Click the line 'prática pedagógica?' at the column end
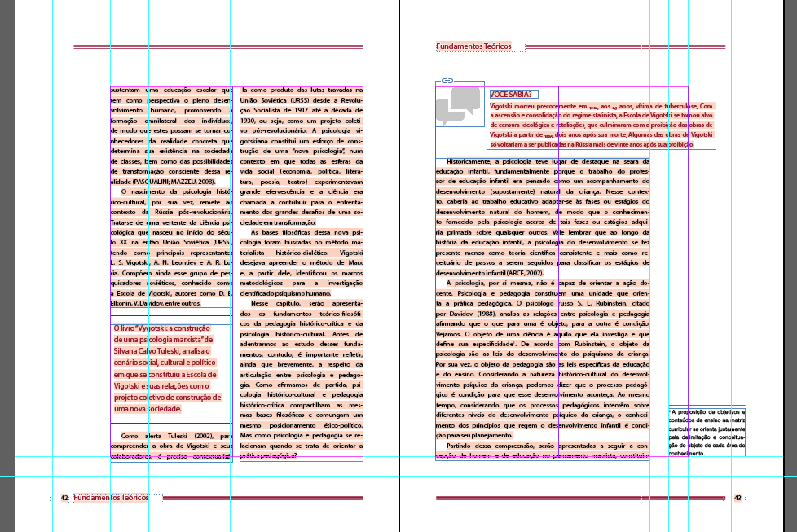 click(x=268, y=455)
